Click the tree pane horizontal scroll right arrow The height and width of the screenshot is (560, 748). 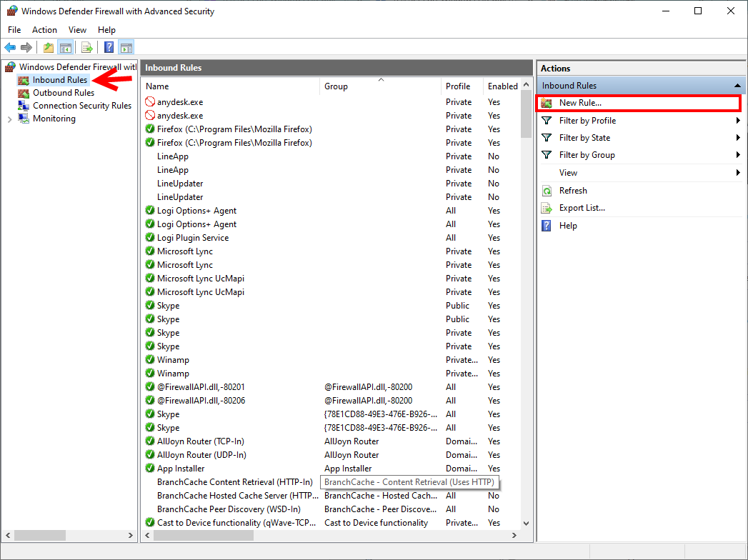[x=131, y=535]
